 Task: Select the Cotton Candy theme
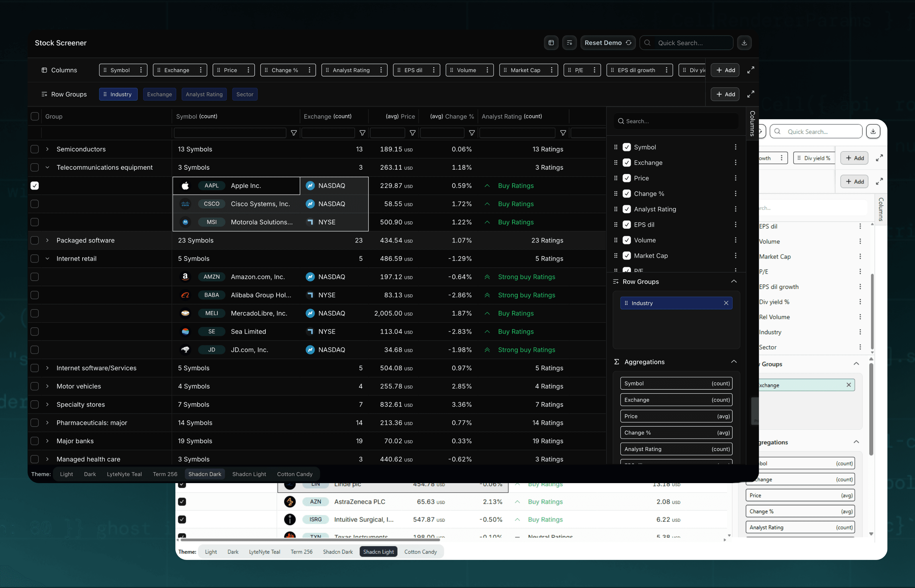295,474
